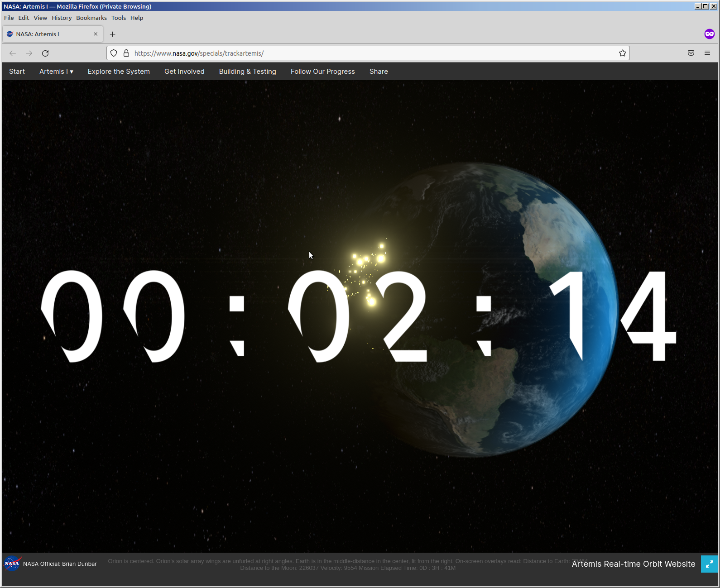Click the NASA favicon on the tab
Image resolution: width=720 pixels, height=588 pixels.
coord(10,34)
